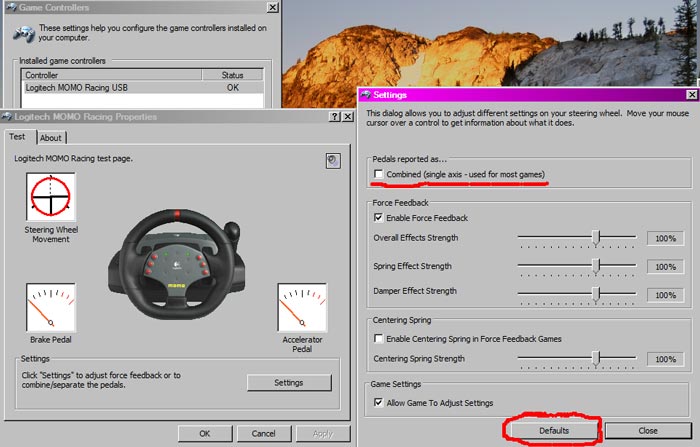Click the Defaults button

pos(554,430)
